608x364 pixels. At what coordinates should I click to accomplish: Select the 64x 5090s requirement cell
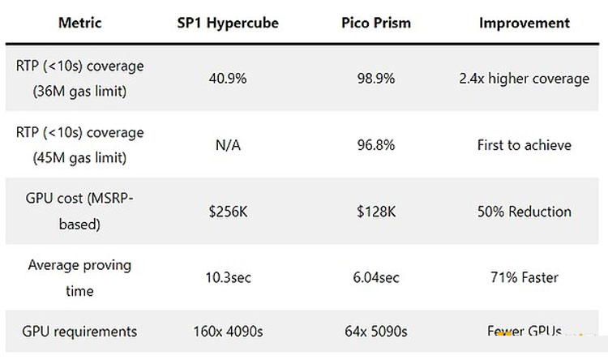[x=375, y=332]
